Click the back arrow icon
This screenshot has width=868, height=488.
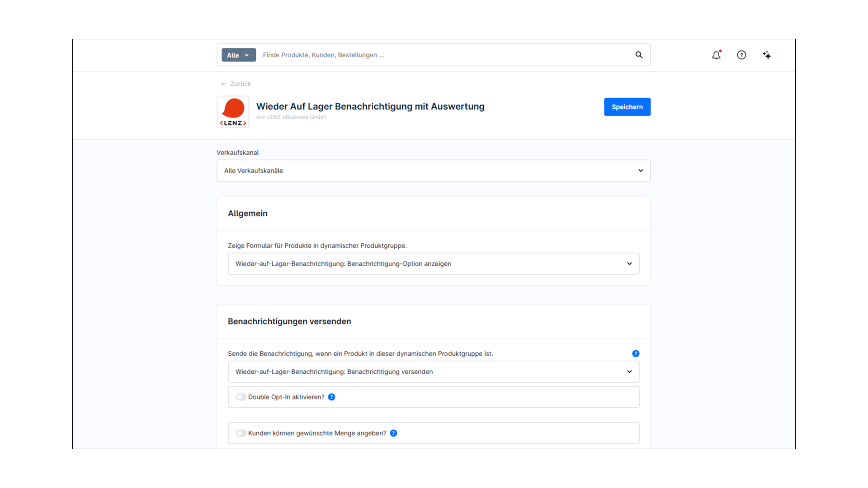coord(223,84)
